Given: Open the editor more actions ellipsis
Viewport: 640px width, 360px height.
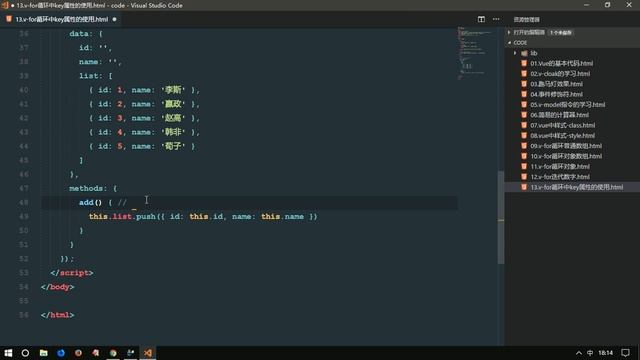Looking at the screenshot, I should (x=496, y=19).
